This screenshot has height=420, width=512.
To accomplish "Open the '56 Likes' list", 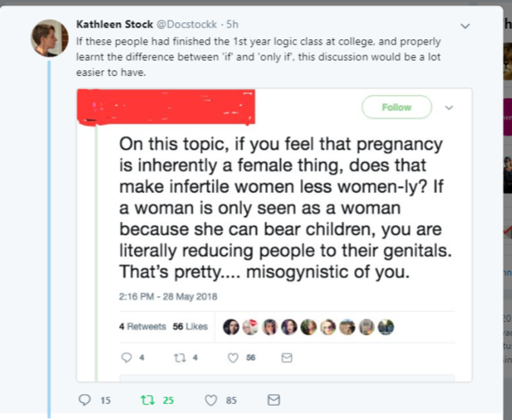I will click(190, 327).
